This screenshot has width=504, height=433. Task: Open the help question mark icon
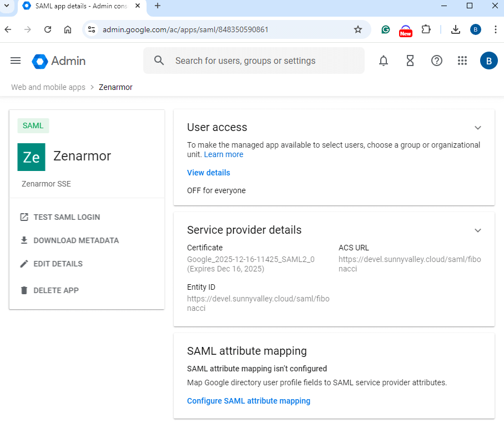tap(437, 61)
